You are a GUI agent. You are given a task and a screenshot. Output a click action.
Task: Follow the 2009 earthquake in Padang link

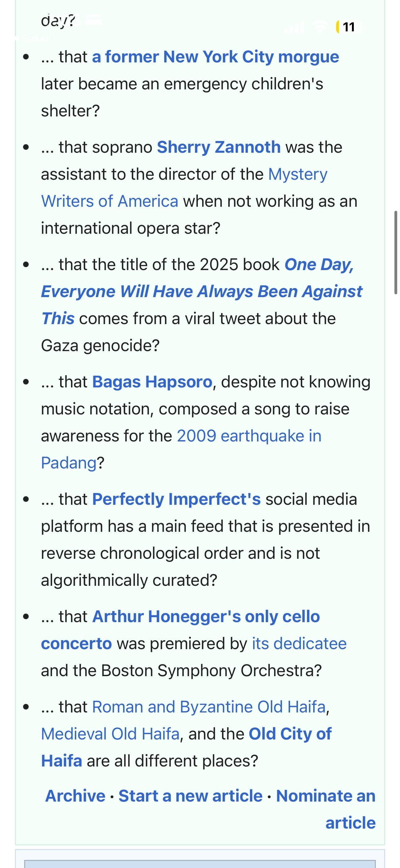181,449
